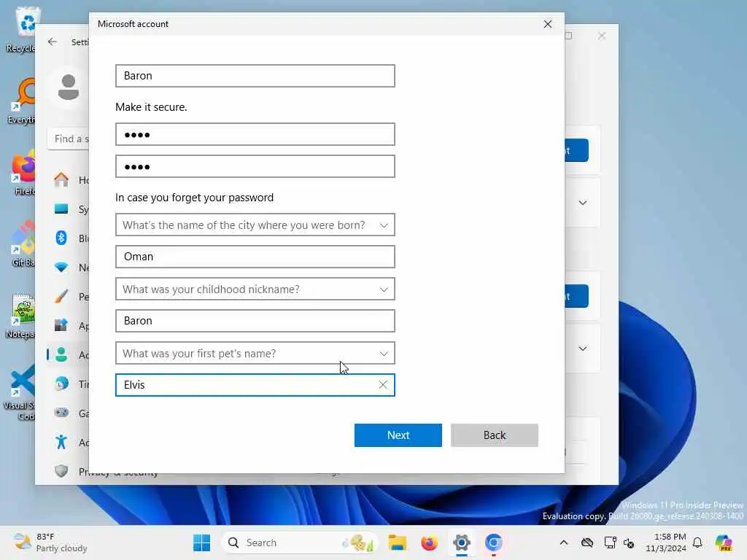This screenshot has height=560, width=747.
Task: Open the city where you were born dropdown
Action: [x=255, y=225]
